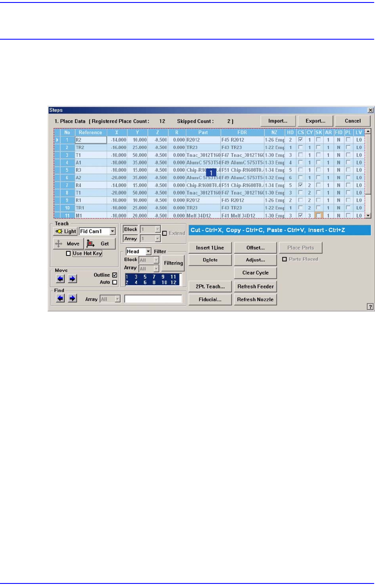Select head 12 in filter list
375x588 pixels.
click(x=173, y=282)
